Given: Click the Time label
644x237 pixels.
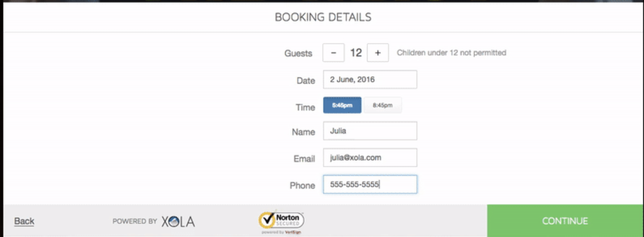Looking at the screenshot, I should (305, 107).
